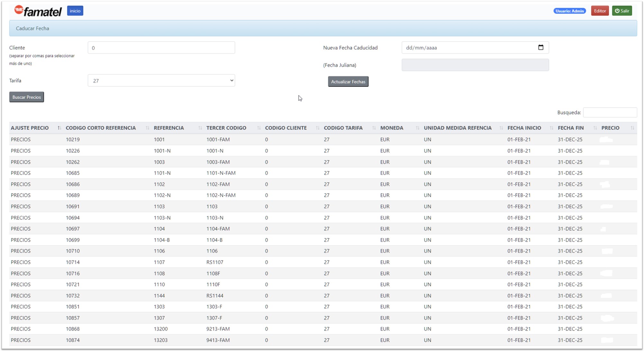
Task: Click tercer codigo 1102-N-FAM
Action: (221, 195)
